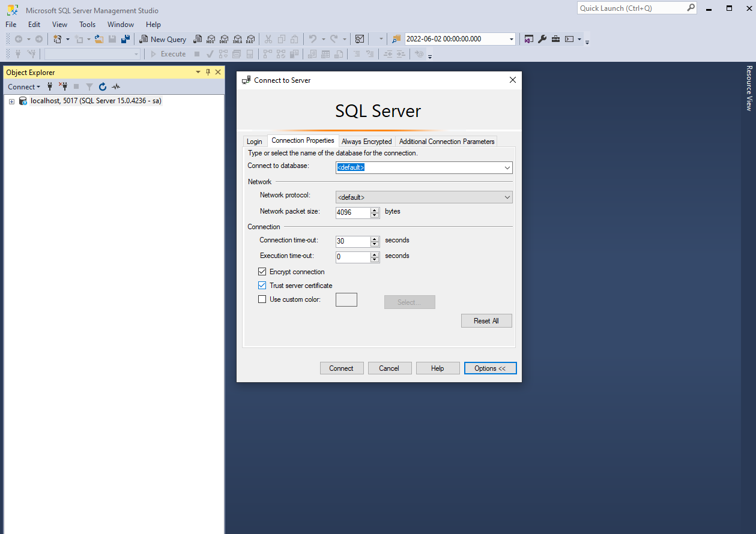Click the purple Visual Studio window icon
Image resolution: width=756 pixels, height=534 pixels.
coord(529,39)
